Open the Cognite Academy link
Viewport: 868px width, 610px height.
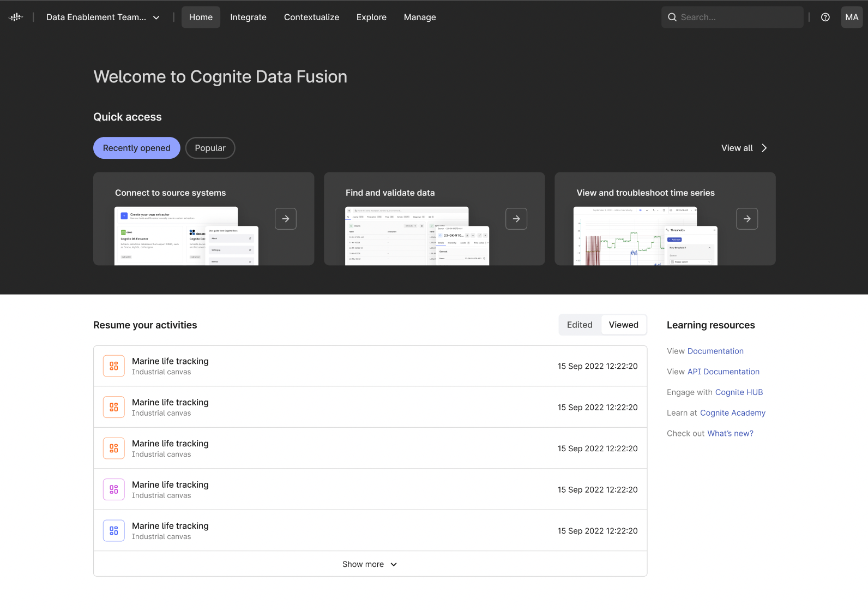point(733,413)
